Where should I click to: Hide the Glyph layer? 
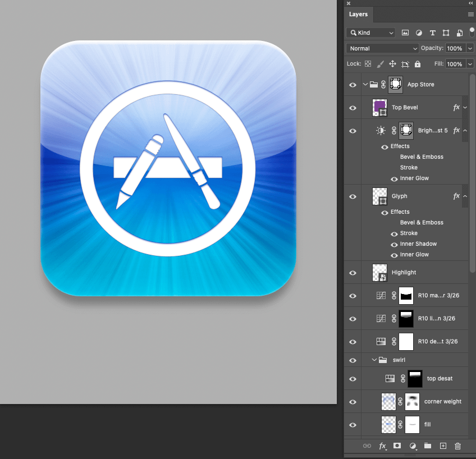(353, 196)
